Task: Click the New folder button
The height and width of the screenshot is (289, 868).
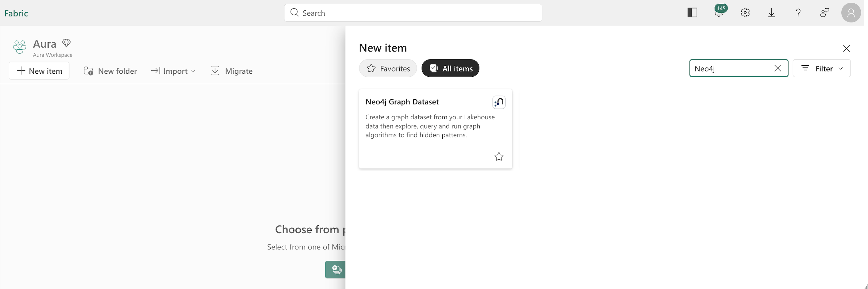Action: (110, 71)
